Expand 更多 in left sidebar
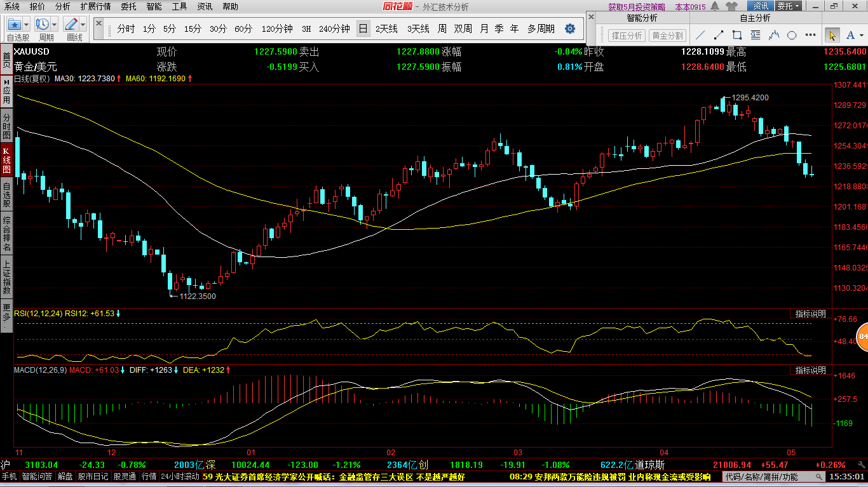Image resolution: width=868 pixels, height=487 pixels. 6,316
